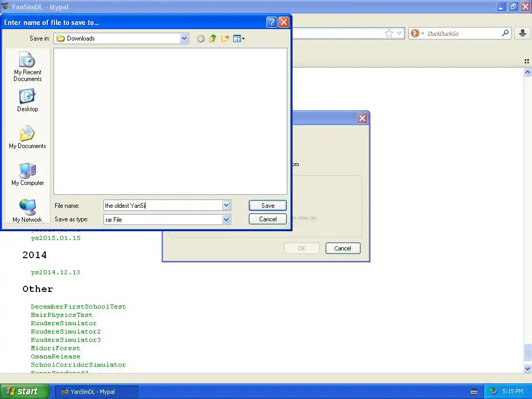
Task: Click the page scrollbar up arrow
Action: click(527, 72)
